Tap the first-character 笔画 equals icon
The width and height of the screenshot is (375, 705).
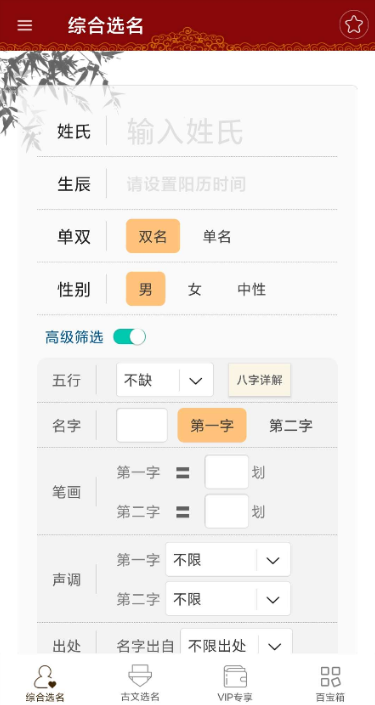pyautogui.click(x=183, y=473)
